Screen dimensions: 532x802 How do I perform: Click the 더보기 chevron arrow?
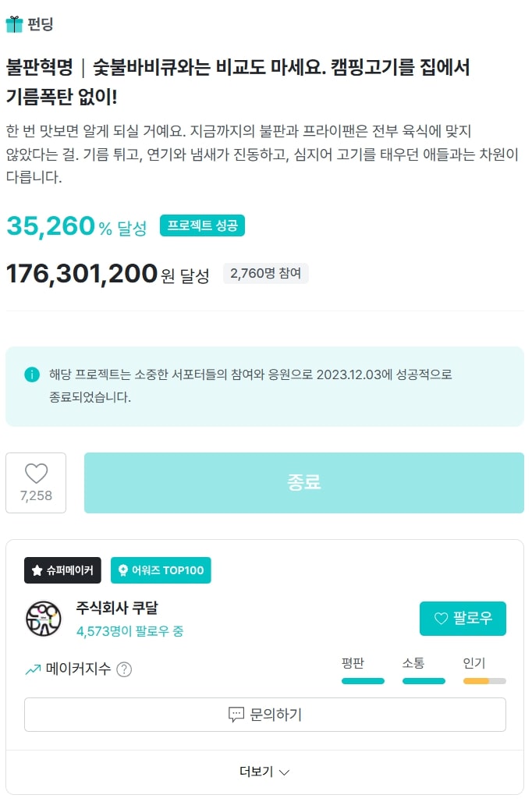click(x=285, y=772)
